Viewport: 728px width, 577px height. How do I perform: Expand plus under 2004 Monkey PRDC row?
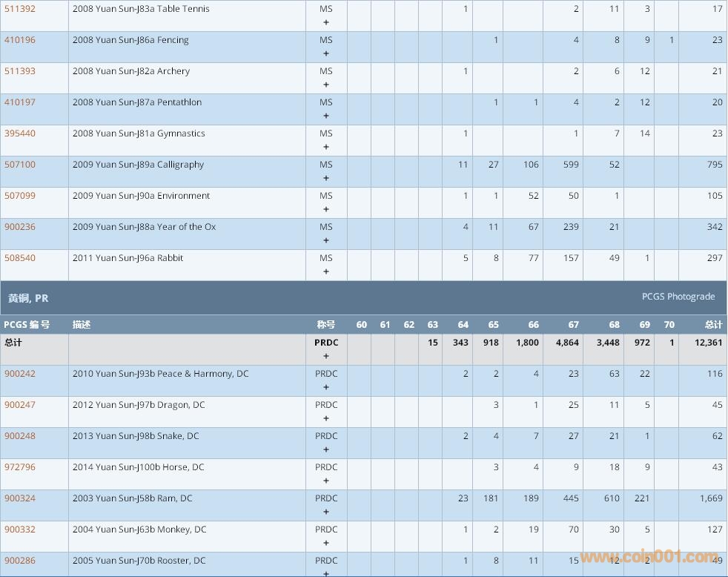click(x=326, y=544)
